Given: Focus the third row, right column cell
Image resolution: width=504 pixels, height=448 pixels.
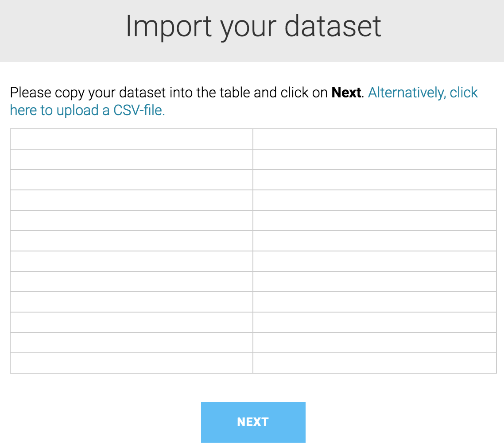Looking at the screenshot, I should (x=374, y=180).
